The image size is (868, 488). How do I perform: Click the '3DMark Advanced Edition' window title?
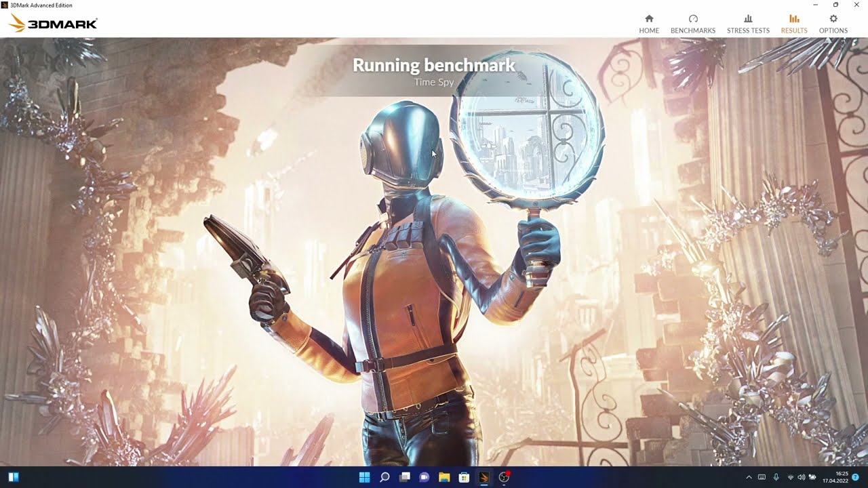coord(41,5)
